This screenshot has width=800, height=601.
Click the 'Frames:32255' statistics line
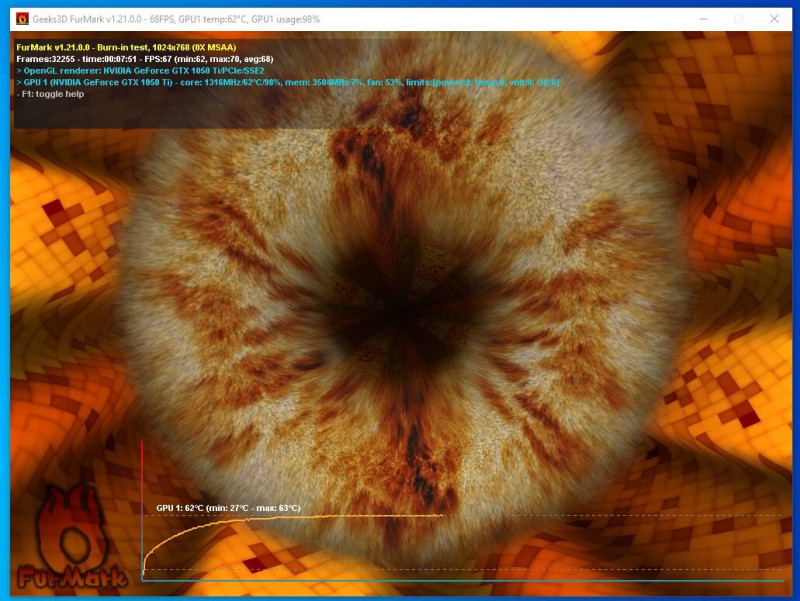click(x=144, y=59)
